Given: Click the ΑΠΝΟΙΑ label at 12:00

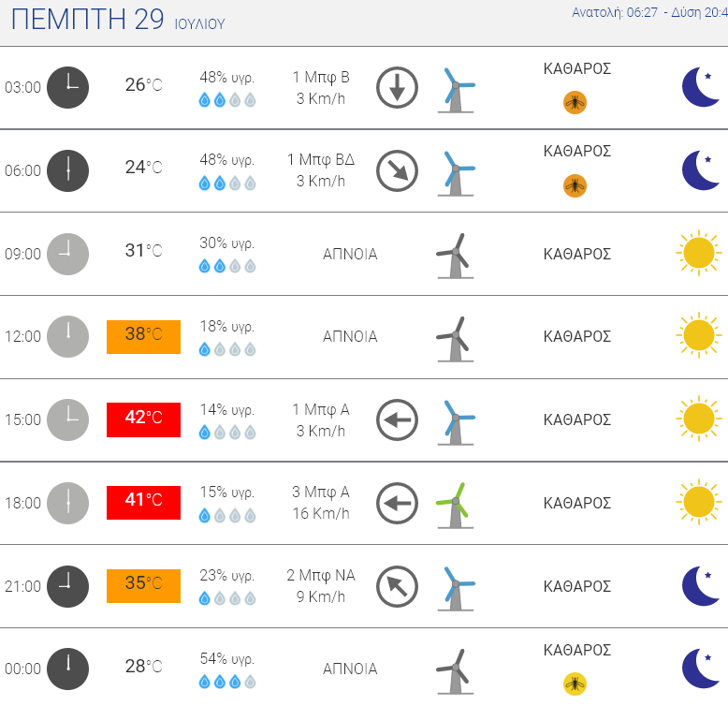Looking at the screenshot, I should [350, 336].
